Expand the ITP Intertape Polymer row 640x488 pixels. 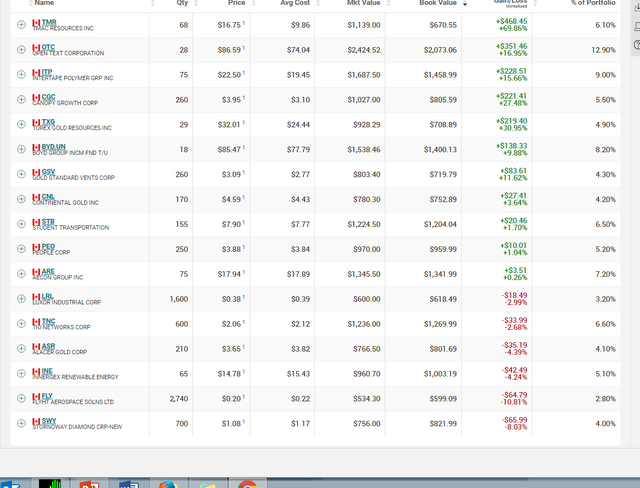tap(21, 75)
